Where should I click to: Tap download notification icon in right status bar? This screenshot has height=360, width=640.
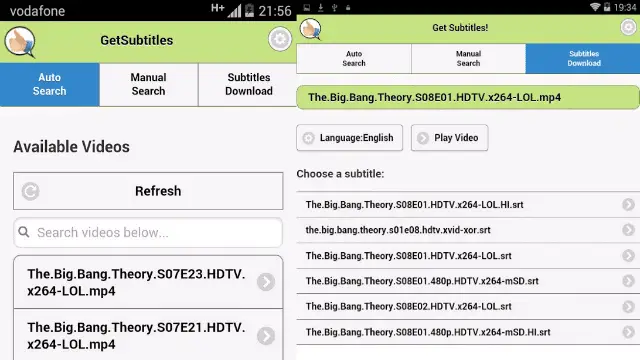320,7
